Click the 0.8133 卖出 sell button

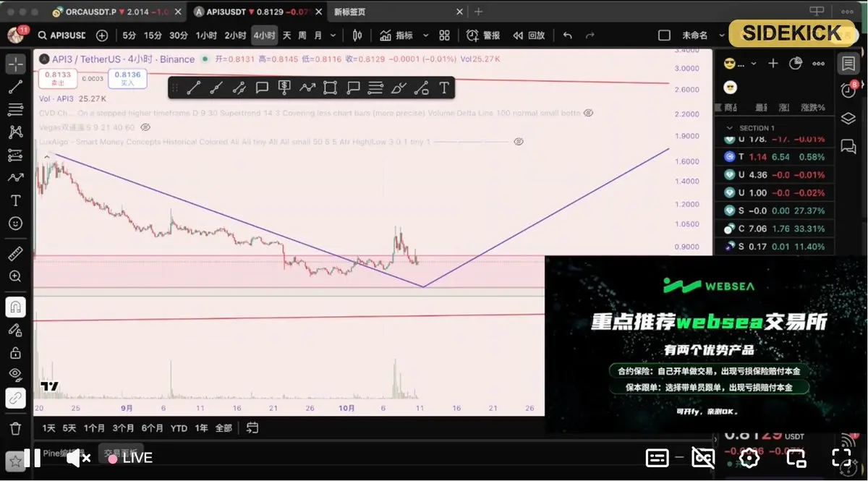pyautogui.click(x=58, y=78)
